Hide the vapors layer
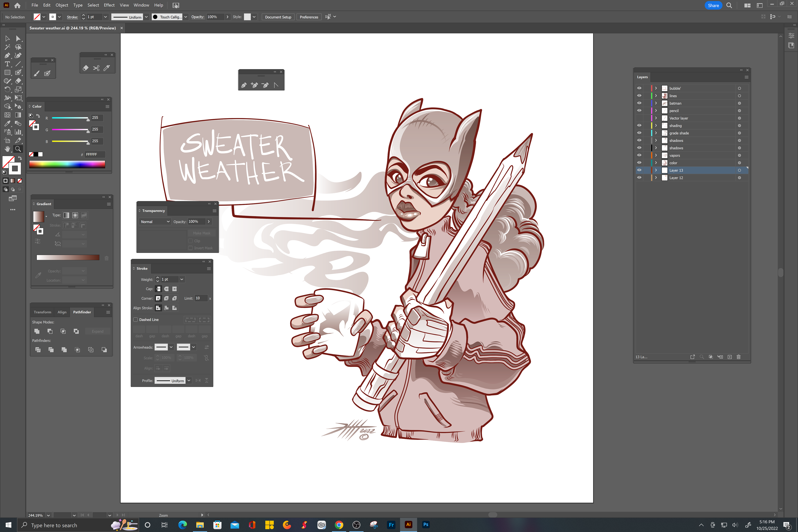The image size is (798, 532). [639, 155]
